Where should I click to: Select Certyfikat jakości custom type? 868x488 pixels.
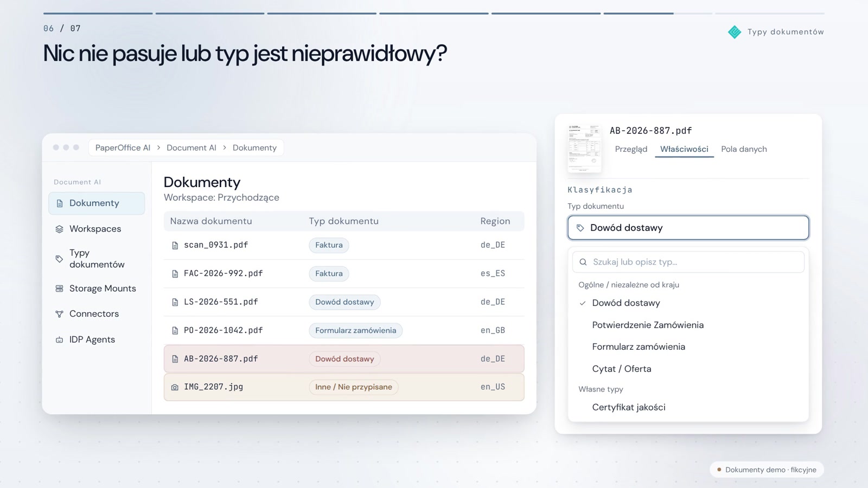coord(688,407)
